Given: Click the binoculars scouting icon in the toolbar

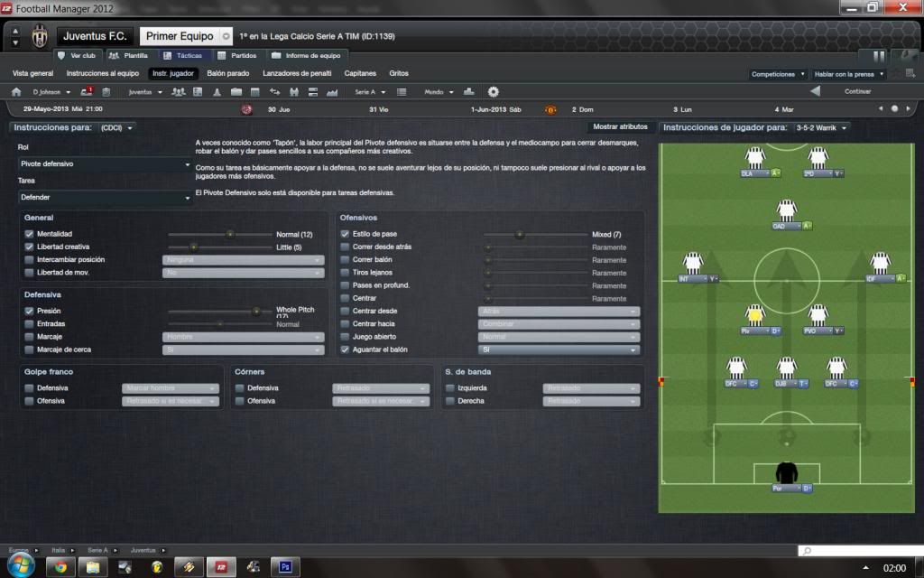Looking at the screenshot, I should pos(294,92).
